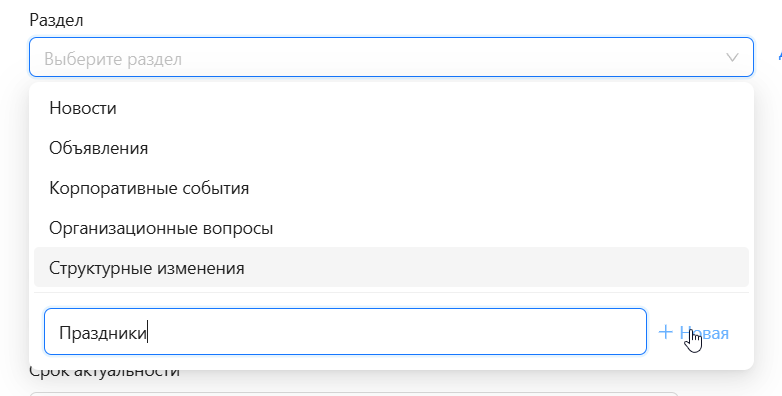Focus the new section name field containing Праздники
The width and height of the screenshot is (782, 396).
345,332
